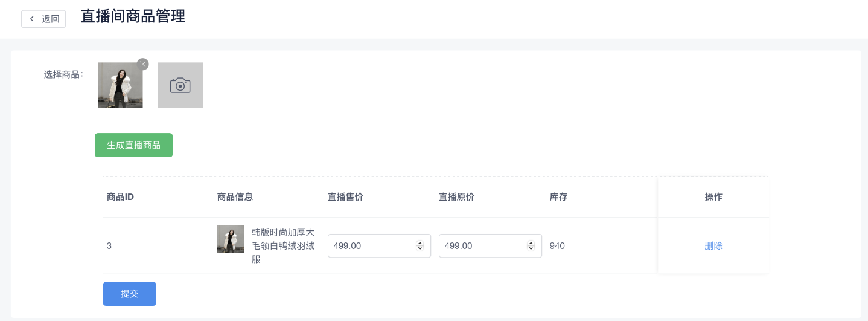This screenshot has height=321, width=868.
Task: Click the product thumbnail in table row
Action: click(230, 239)
